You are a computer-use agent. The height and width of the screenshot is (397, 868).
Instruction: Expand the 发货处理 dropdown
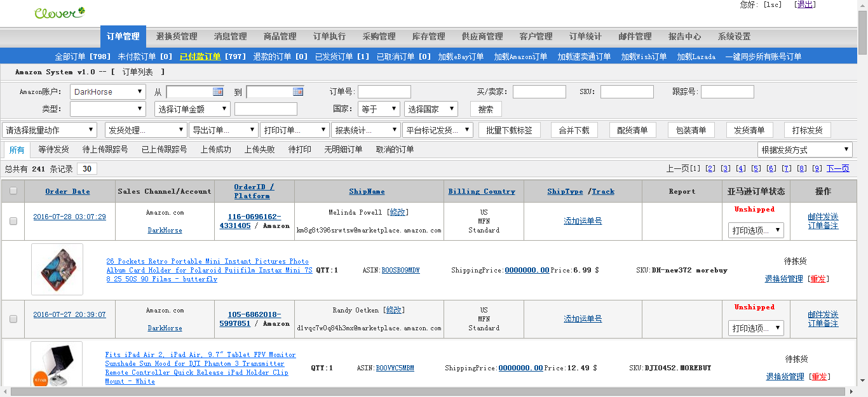pos(146,130)
